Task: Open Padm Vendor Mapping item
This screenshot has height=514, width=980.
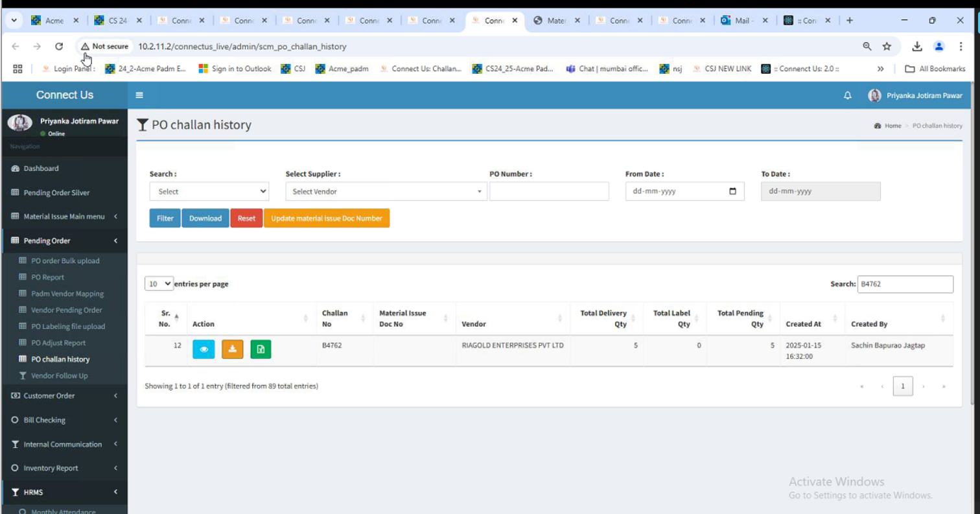Action: click(x=67, y=294)
